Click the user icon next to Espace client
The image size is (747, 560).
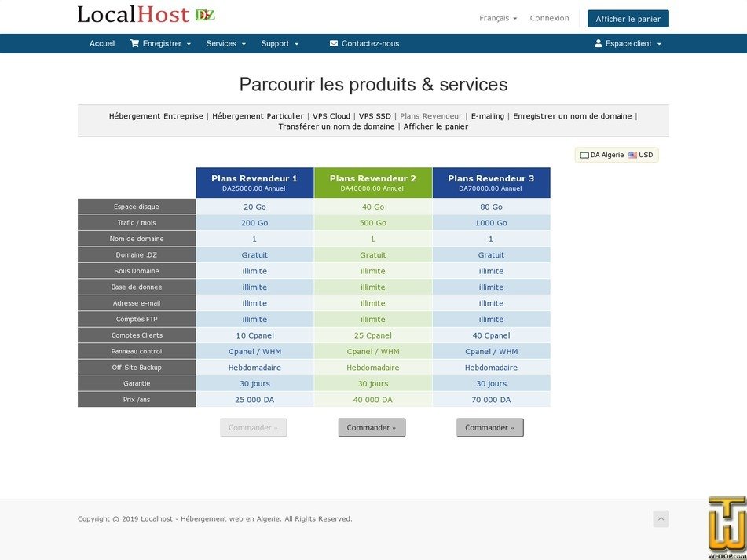(599, 43)
